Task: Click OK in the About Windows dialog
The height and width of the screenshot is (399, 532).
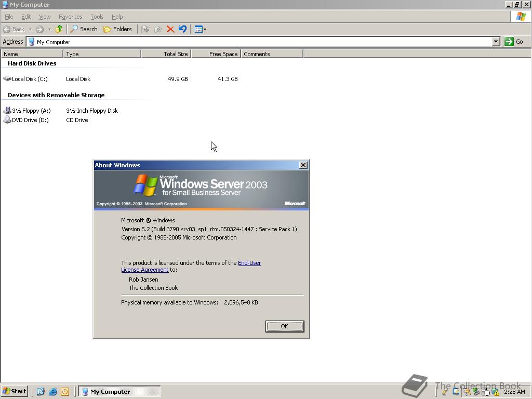Action: tap(285, 326)
